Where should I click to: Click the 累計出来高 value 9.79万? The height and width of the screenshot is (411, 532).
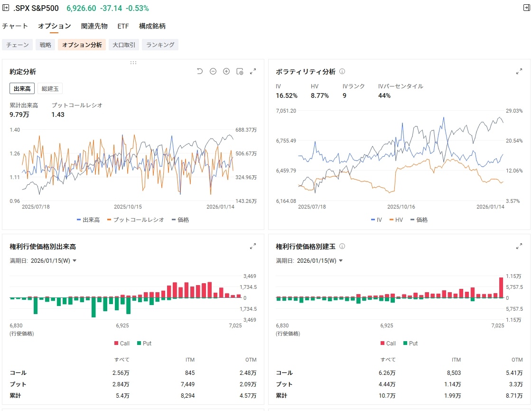(19, 115)
